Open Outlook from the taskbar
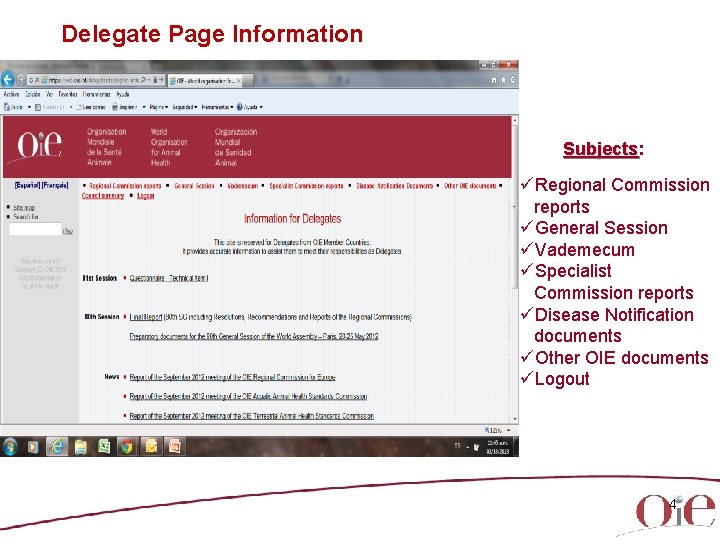Screen dimensions: 720x540 pyautogui.click(x=151, y=446)
